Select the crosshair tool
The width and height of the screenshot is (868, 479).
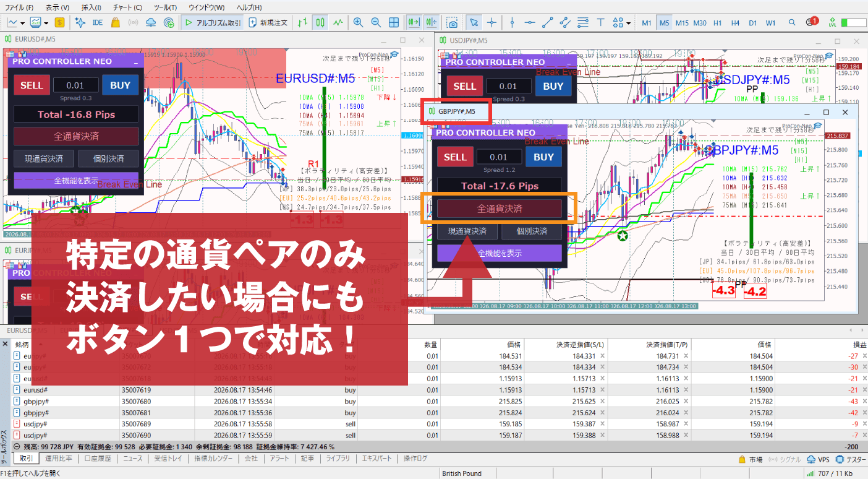coord(491,23)
